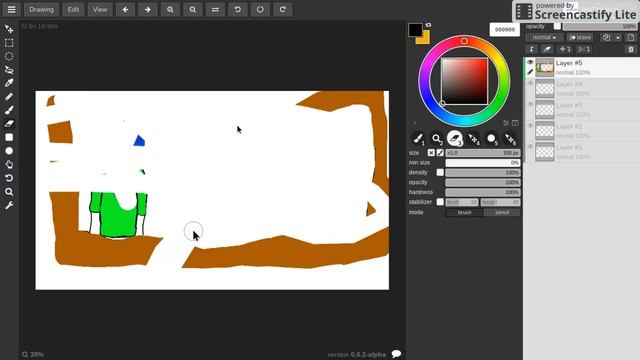The height and width of the screenshot is (360, 640).
Task: Toggle the first size option box with X
Action: pyautogui.click(x=431, y=153)
